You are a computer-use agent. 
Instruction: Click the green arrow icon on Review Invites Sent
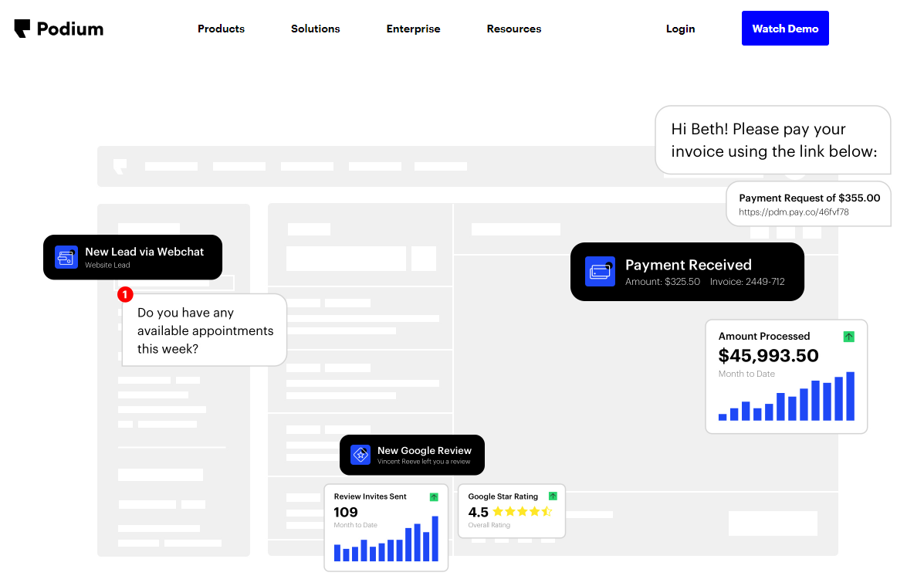click(x=435, y=496)
